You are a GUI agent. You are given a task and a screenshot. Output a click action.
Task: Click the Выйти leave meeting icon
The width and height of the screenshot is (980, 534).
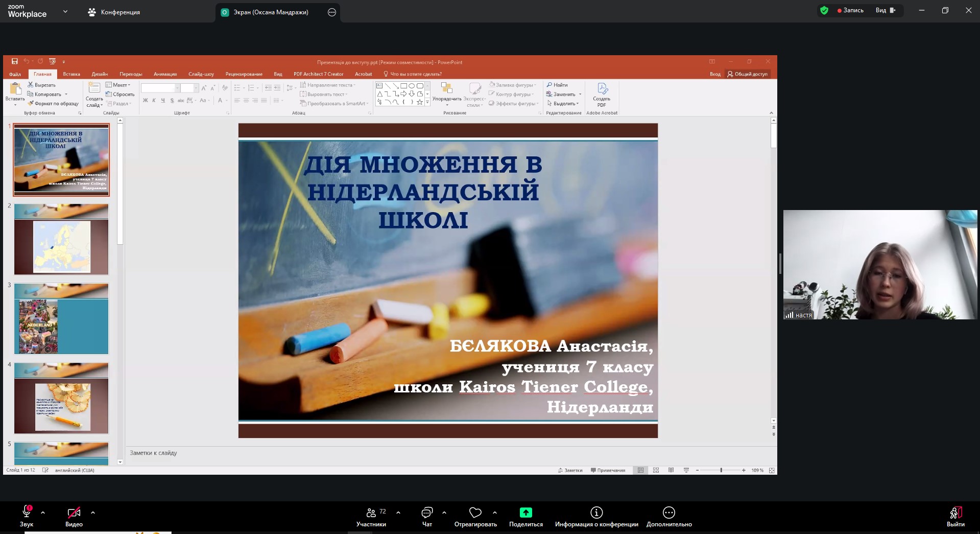point(955,513)
